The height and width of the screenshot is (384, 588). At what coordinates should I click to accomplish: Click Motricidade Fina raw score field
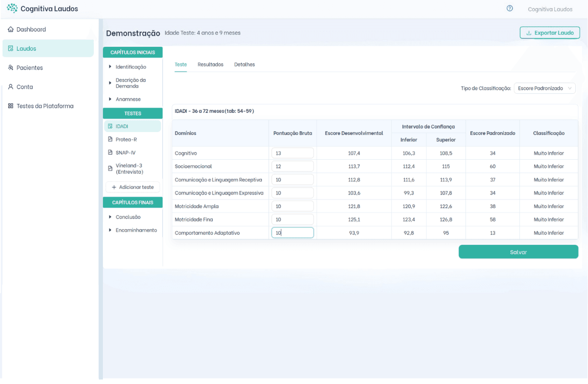click(292, 220)
